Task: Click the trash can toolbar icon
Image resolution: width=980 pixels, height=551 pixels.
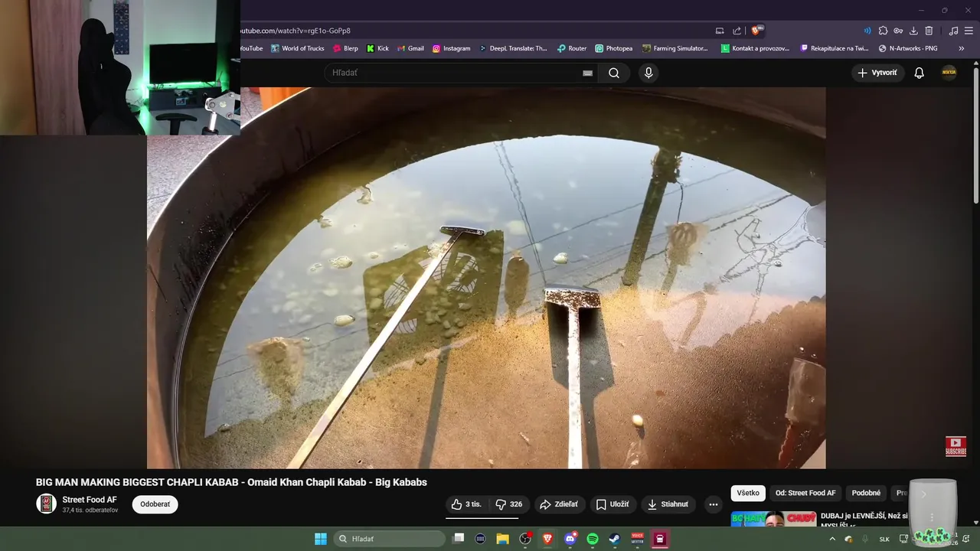Action: pyautogui.click(x=929, y=31)
